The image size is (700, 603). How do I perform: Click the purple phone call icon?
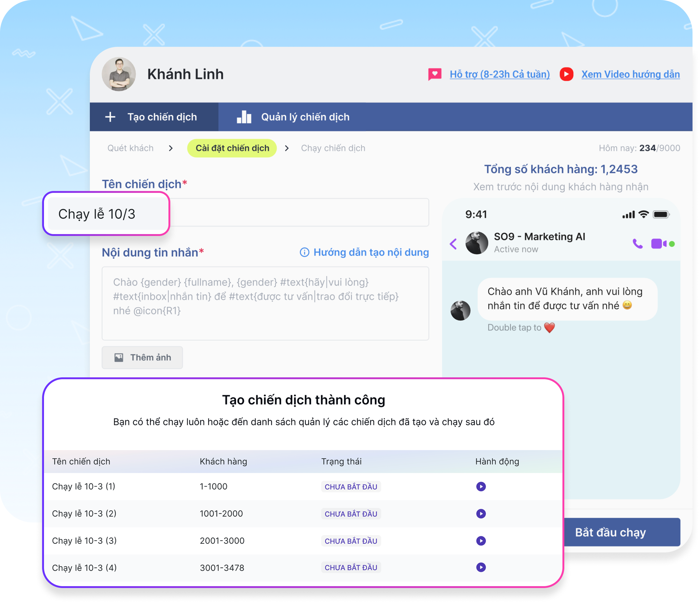pyautogui.click(x=638, y=243)
